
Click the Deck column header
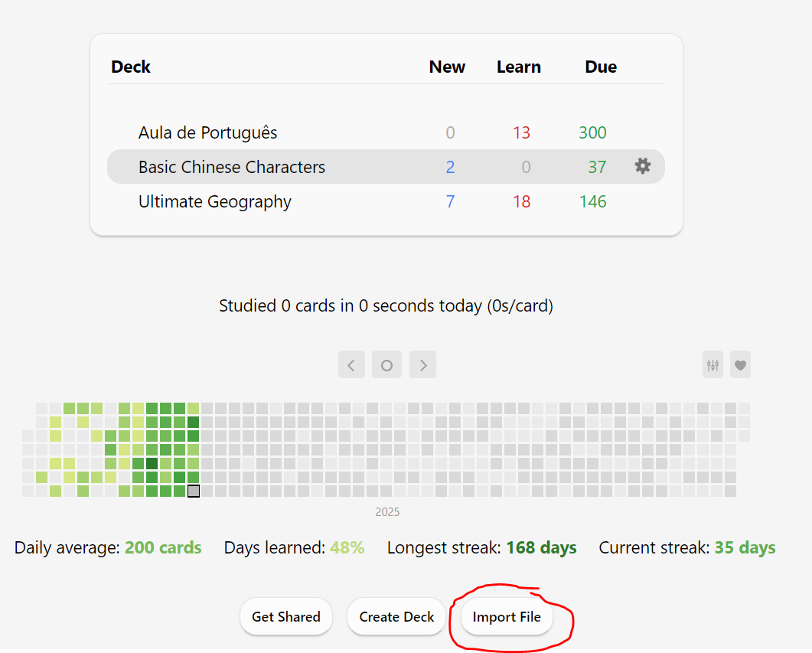tap(131, 67)
